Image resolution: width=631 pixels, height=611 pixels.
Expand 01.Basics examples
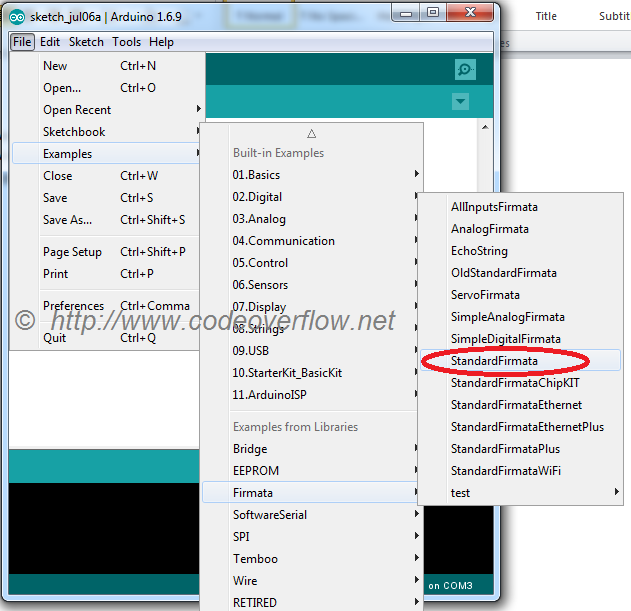coord(311,175)
